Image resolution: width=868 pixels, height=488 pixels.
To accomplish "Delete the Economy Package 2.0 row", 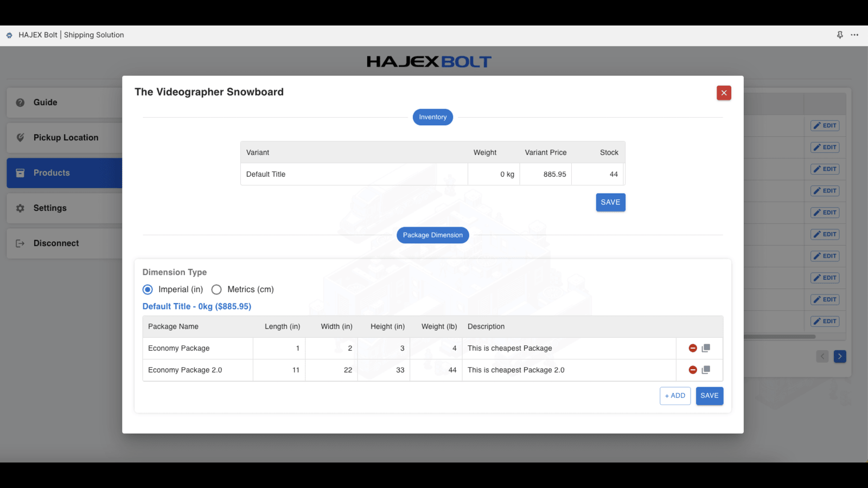I will (693, 370).
